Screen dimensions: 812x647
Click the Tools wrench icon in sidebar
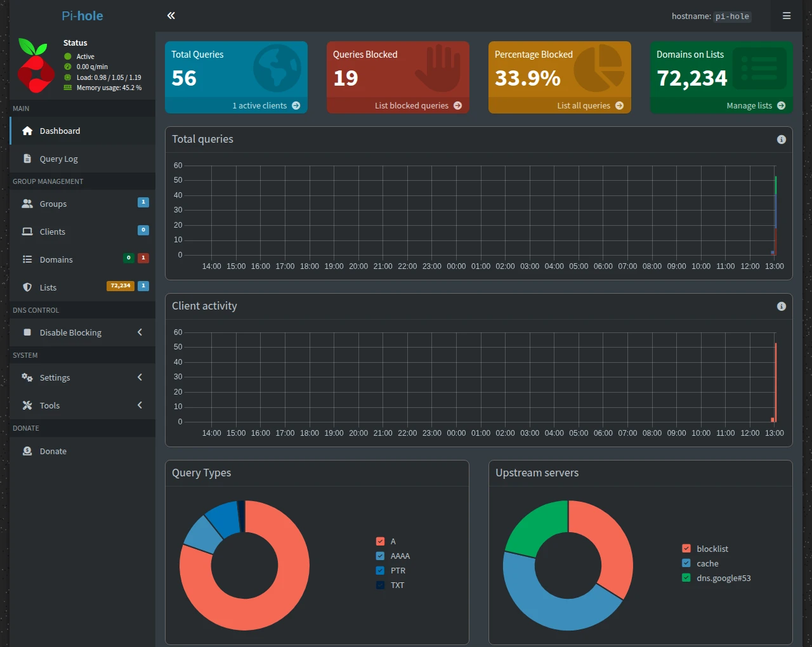(27, 405)
